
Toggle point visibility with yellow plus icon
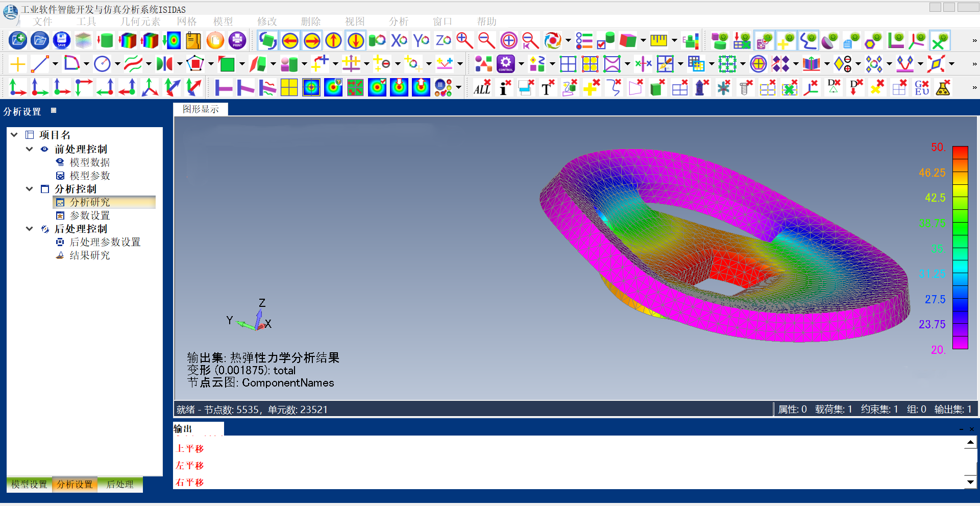pyautogui.click(x=786, y=40)
